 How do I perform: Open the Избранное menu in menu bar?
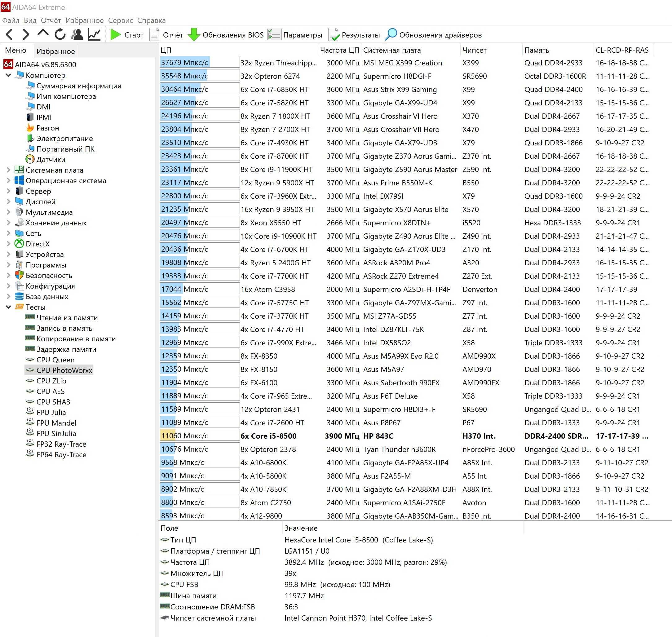85,20
